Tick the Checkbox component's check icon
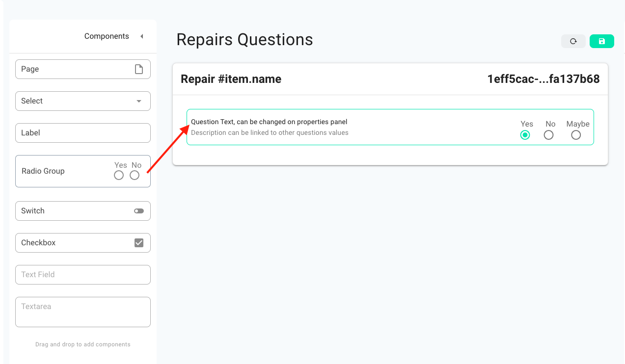This screenshot has width=625, height=364. [x=139, y=243]
